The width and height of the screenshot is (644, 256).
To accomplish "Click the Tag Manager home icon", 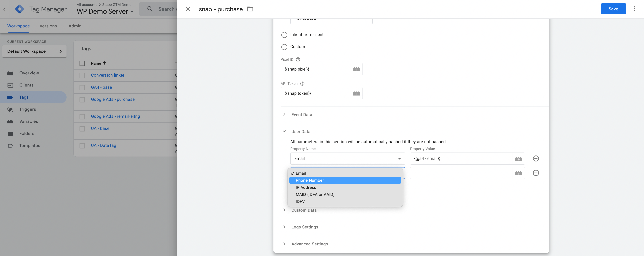I will click(19, 9).
